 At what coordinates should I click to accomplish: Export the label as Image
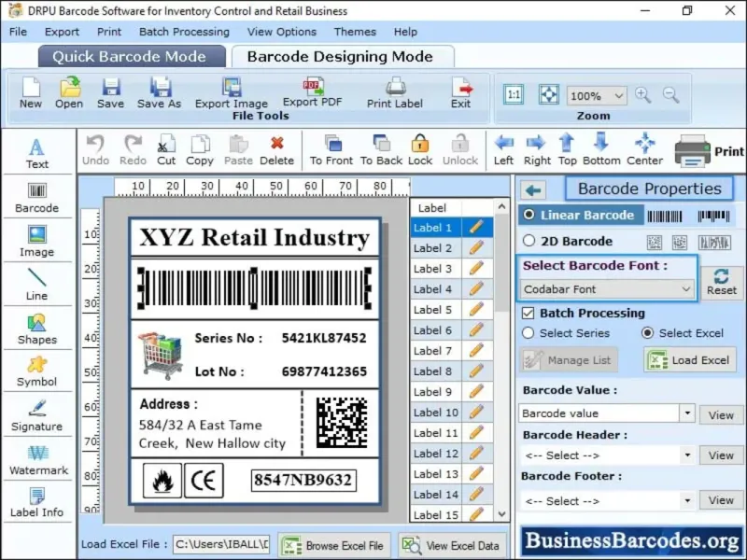click(232, 92)
